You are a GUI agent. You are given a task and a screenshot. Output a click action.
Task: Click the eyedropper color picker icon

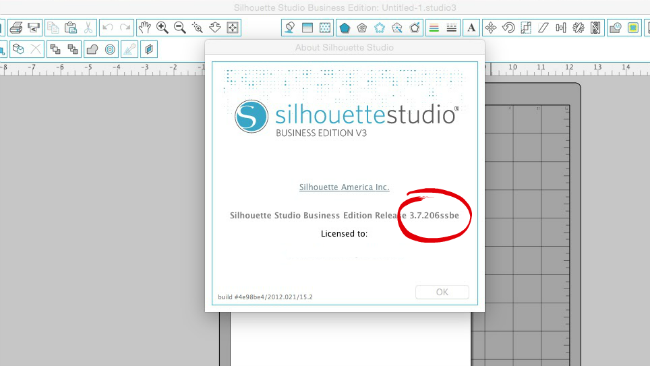[x=129, y=49]
